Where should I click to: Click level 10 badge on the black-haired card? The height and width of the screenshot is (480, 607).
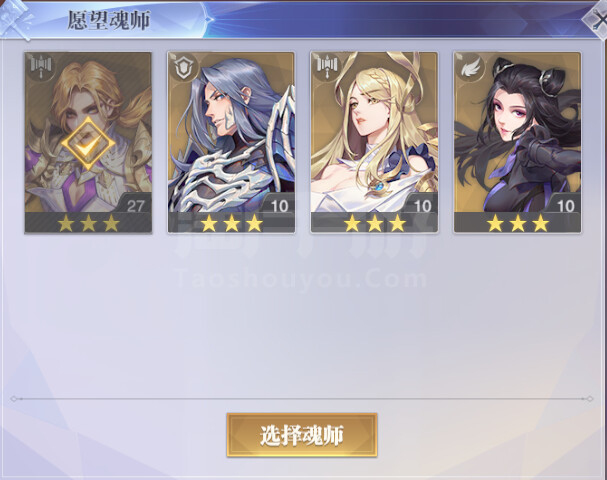565,205
